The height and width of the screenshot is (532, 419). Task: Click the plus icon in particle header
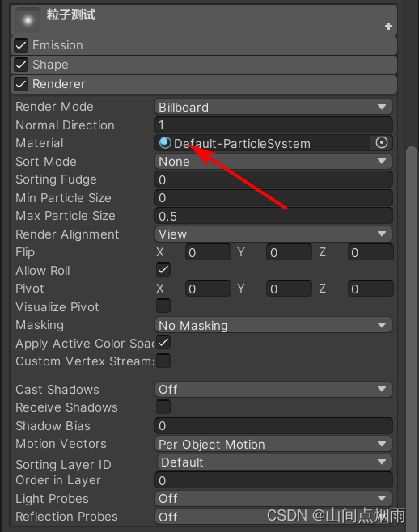[x=388, y=26]
